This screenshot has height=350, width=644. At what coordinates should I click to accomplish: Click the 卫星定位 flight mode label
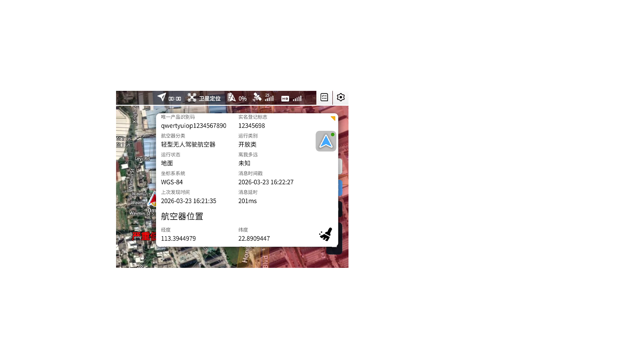tap(210, 99)
